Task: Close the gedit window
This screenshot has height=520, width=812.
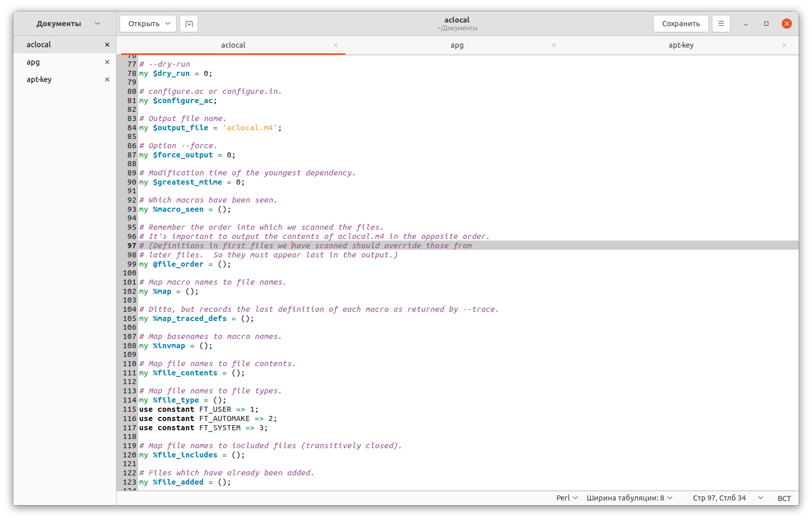Action: (x=787, y=24)
